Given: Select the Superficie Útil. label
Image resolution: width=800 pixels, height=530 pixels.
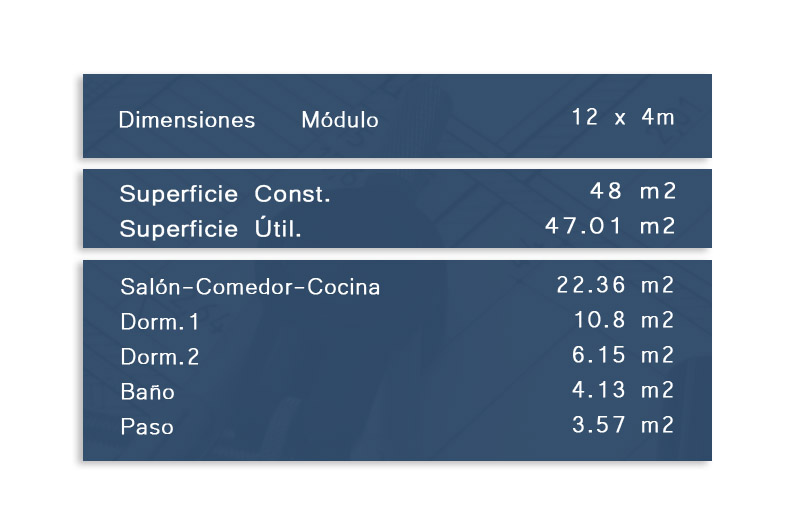Looking at the screenshot, I should tap(210, 229).
